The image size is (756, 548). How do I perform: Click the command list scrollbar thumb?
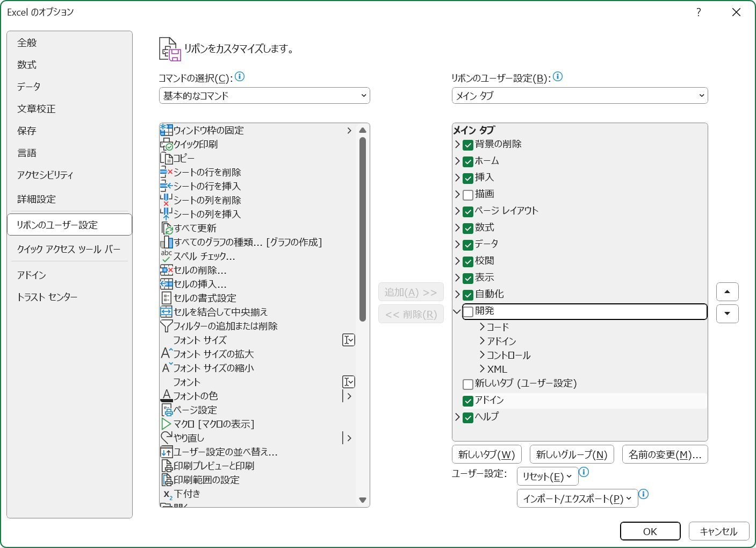[x=363, y=229]
